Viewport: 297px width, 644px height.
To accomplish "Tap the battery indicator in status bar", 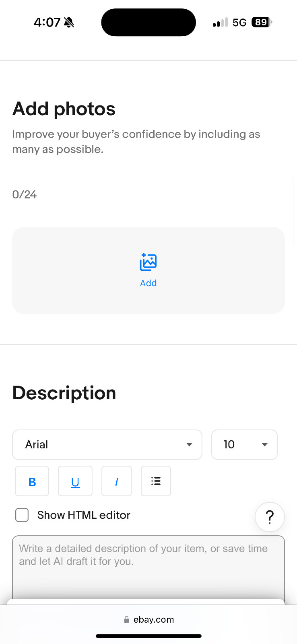I will 261,22.
